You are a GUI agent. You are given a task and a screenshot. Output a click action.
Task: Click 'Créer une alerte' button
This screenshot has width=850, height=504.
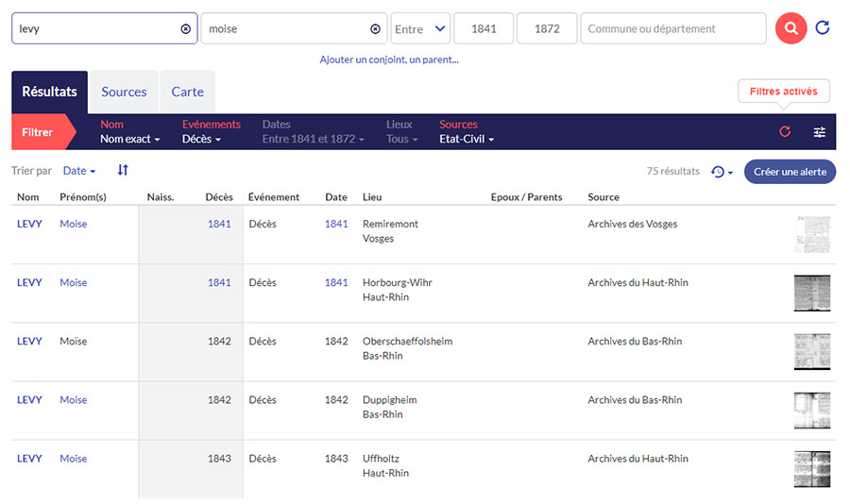(x=790, y=172)
